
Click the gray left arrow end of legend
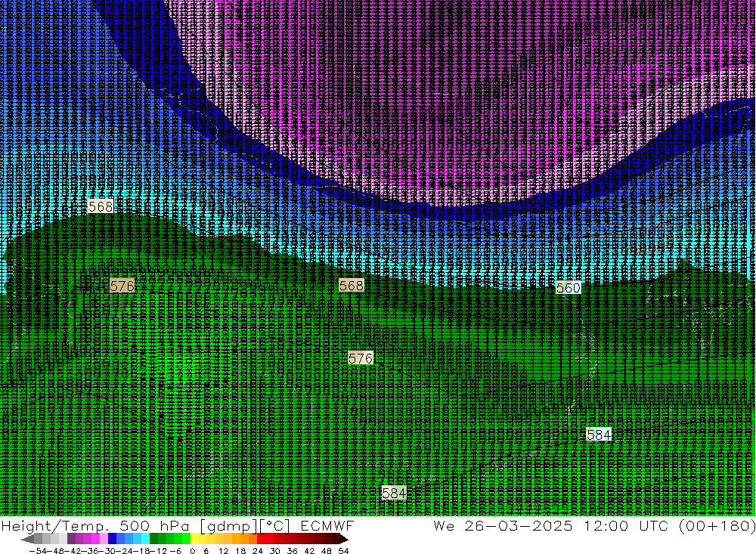(x=27, y=539)
